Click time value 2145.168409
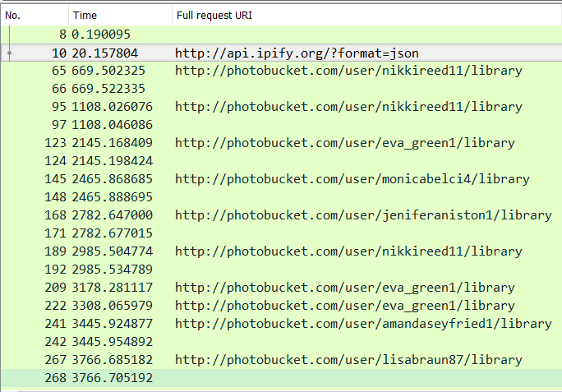Viewport: 562px width, 392px height. click(x=113, y=143)
